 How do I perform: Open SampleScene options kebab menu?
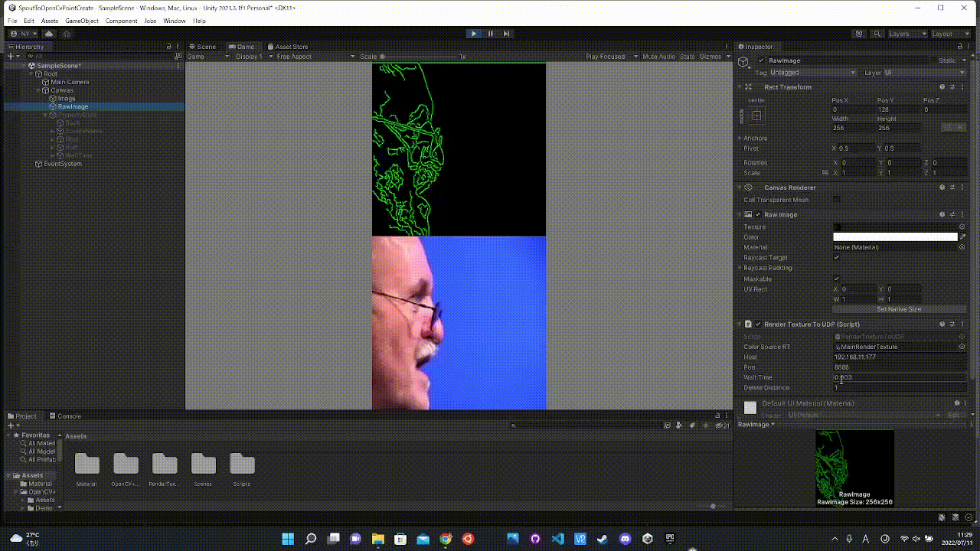(179, 66)
